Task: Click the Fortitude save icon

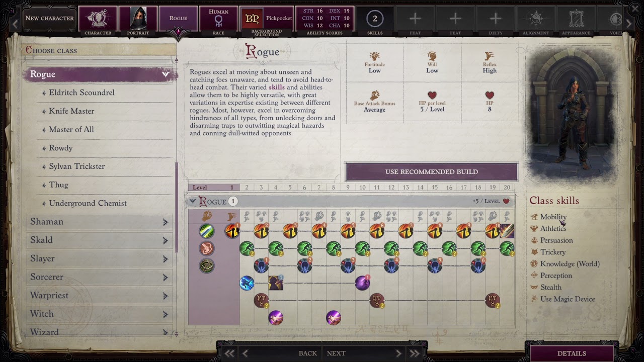Action: [374, 56]
